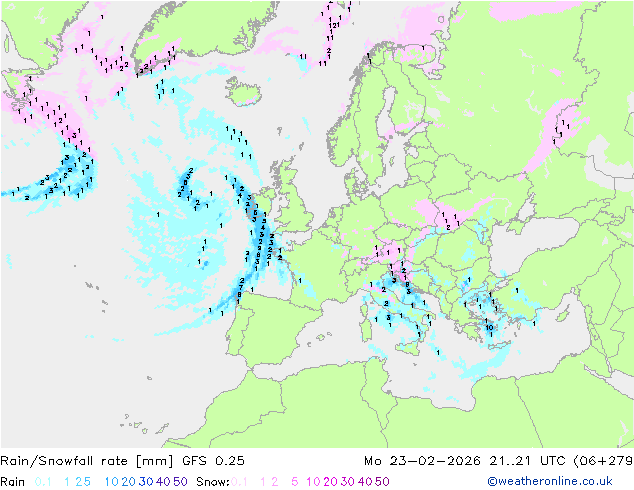Click Iceland on the map
The image size is (634, 490).
(243, 91)
